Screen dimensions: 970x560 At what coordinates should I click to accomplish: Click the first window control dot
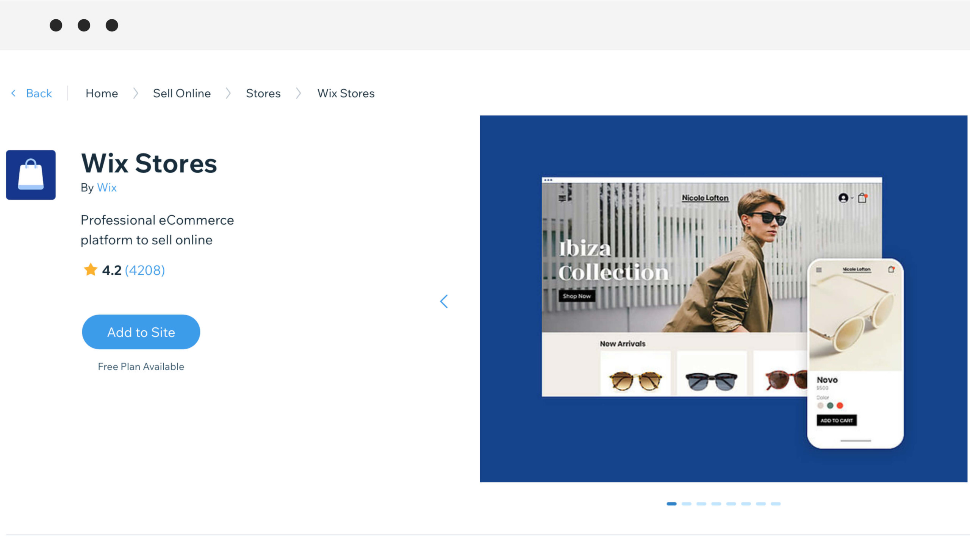pyautogui.click(x=56, y=25)
